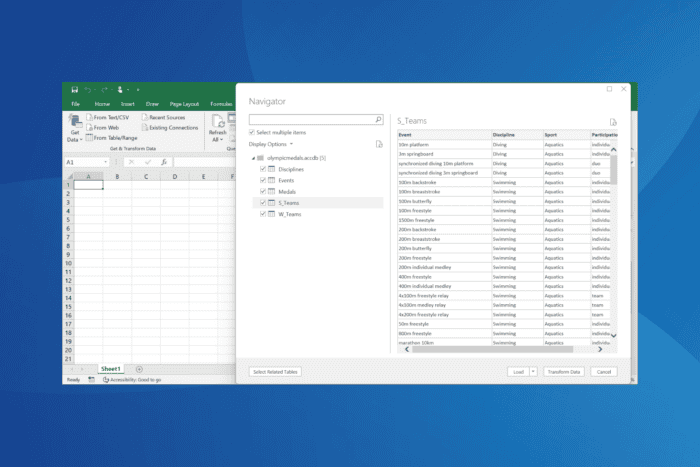This screenshot has width=700, height=467.
Task: Click the '10m platform' cell in preview
Action: pos(444,145)
